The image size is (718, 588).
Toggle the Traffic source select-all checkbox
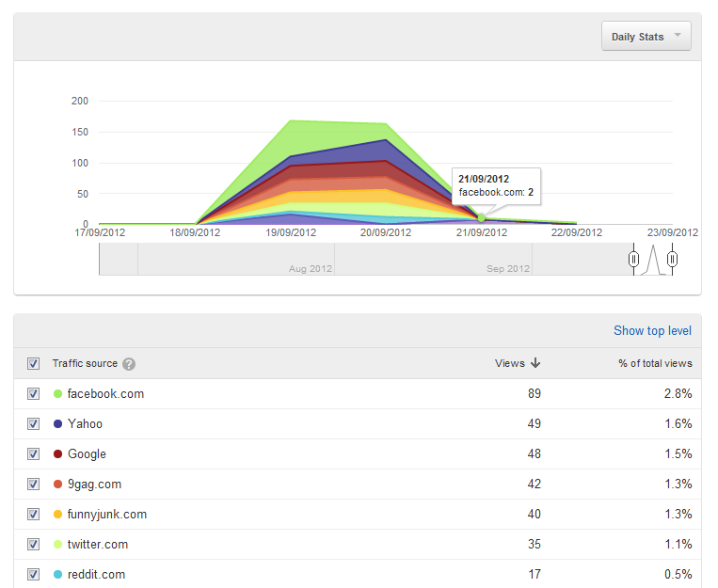click(34, 363)
